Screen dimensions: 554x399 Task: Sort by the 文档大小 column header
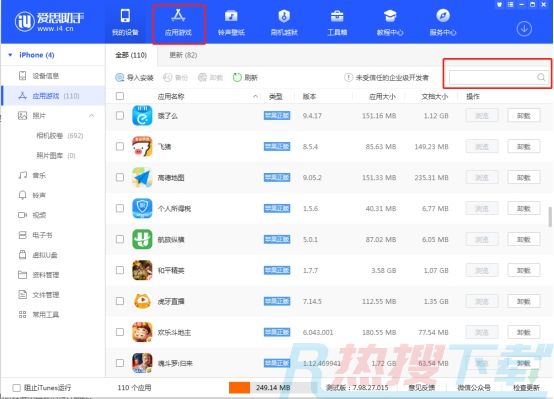pyautogui.click(x=435, y=96)
